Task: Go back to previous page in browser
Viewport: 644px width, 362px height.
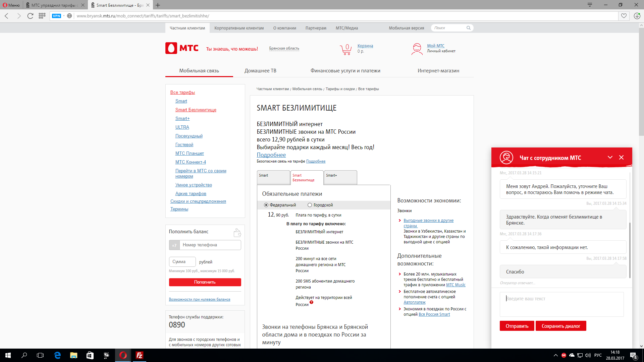Action: pos(7,16)
